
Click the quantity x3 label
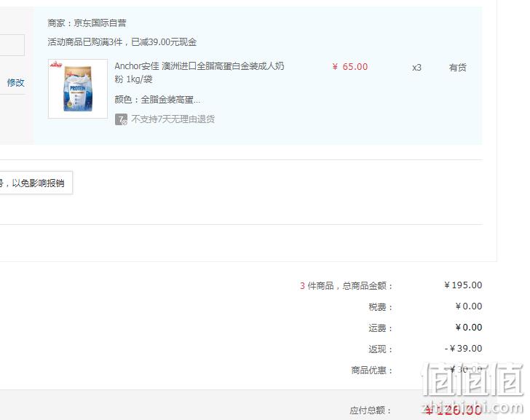(x=416, y=68)
